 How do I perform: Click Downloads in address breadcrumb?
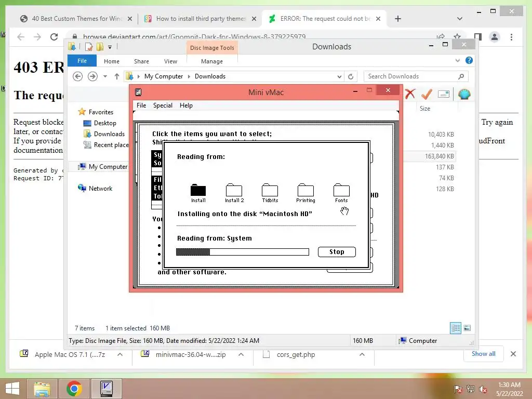210,76
